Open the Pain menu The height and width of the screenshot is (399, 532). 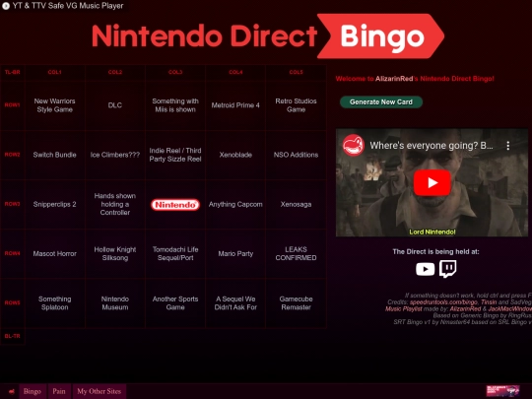point(59,391)
